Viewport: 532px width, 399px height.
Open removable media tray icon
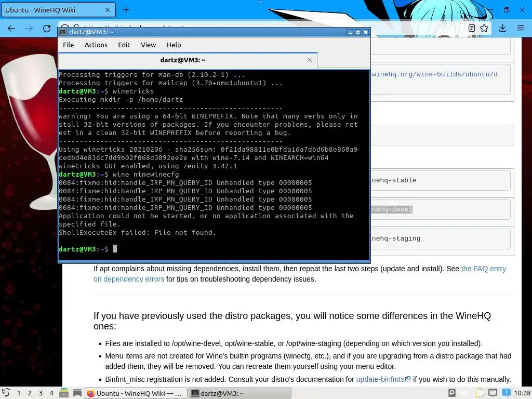[x=452, y=393]
